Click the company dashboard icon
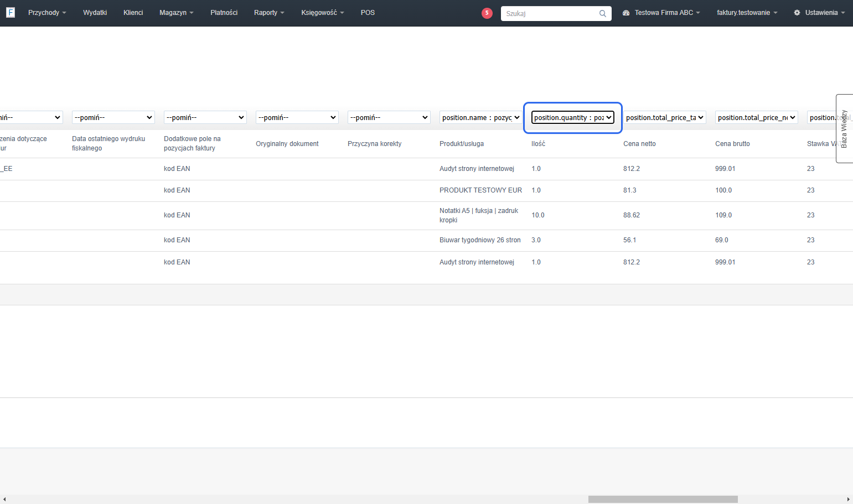This screenshot has width=853, height=504. pyautogui.click(x=626, y=13)
